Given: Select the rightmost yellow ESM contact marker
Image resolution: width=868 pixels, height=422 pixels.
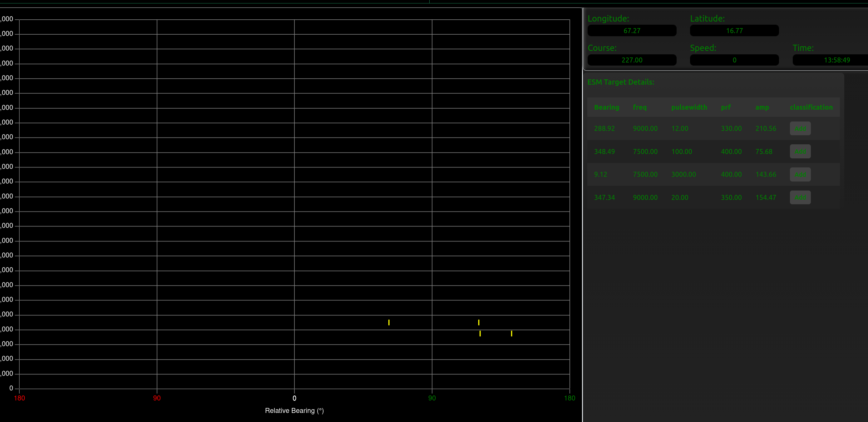Looking at the screenshot, I should (511, 334).
